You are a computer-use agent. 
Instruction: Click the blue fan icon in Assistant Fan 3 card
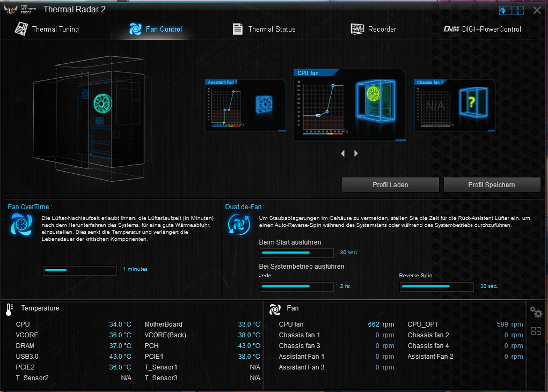tap(264, 104)
